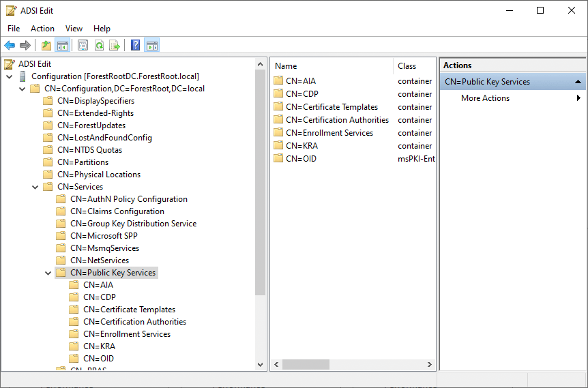Image resolution: width=588 pixels, height=388 pixels.
Task: Click the Up One Level folder icon
Action: [x=46, y=46]
